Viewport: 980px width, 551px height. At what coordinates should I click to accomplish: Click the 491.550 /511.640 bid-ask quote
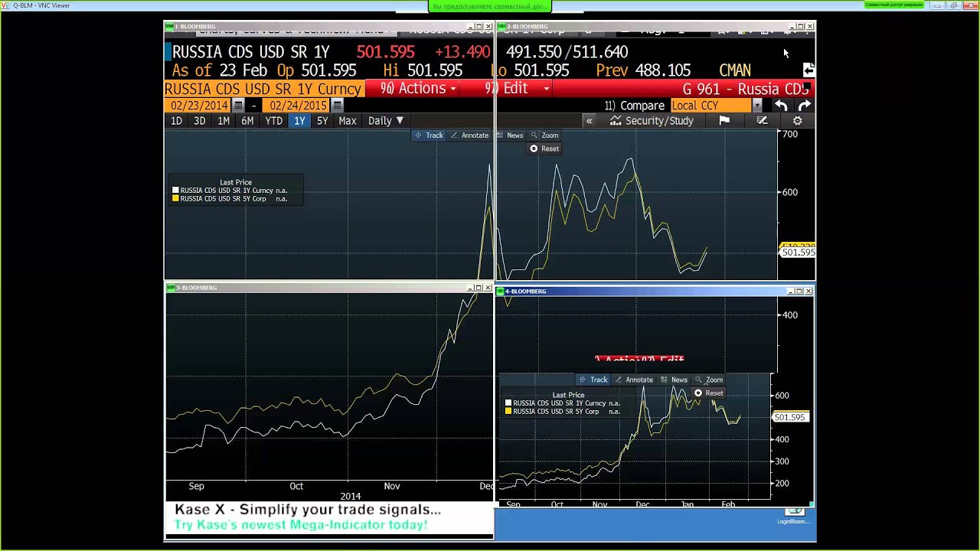[x=567, y=52]
